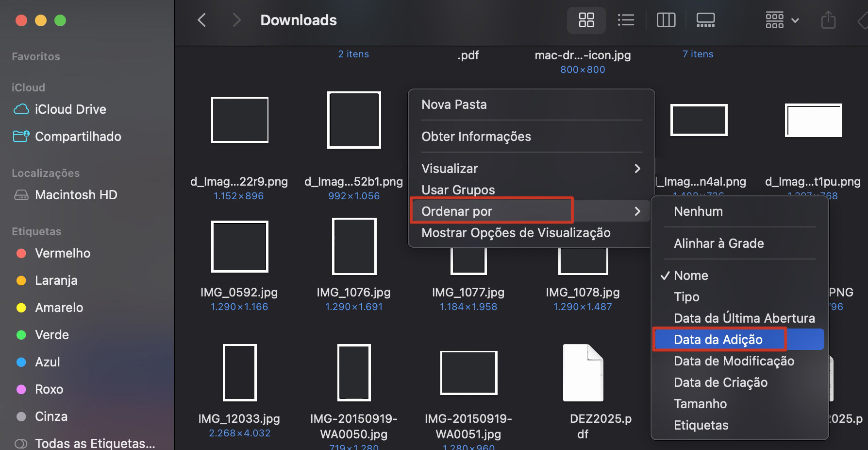Switch to list view layout

point(626,20)
